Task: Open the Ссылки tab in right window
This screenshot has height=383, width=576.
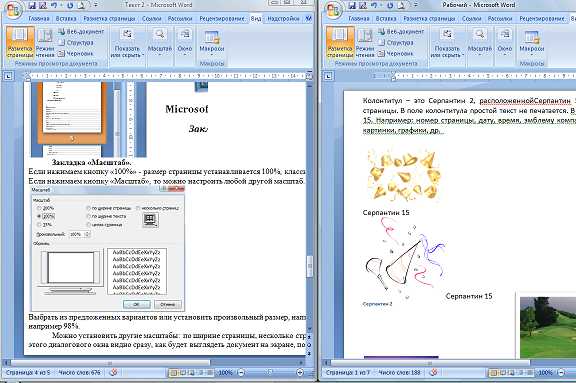Action: pyautogui.click(x=471, y=18)
